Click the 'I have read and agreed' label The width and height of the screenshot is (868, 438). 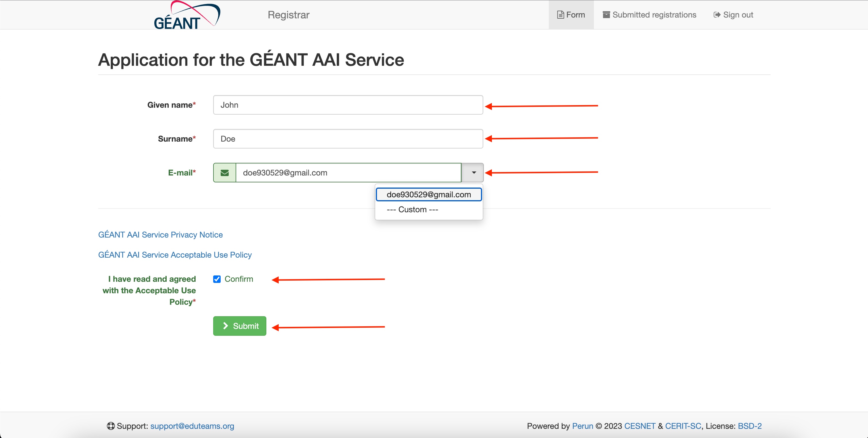(149, 290)
